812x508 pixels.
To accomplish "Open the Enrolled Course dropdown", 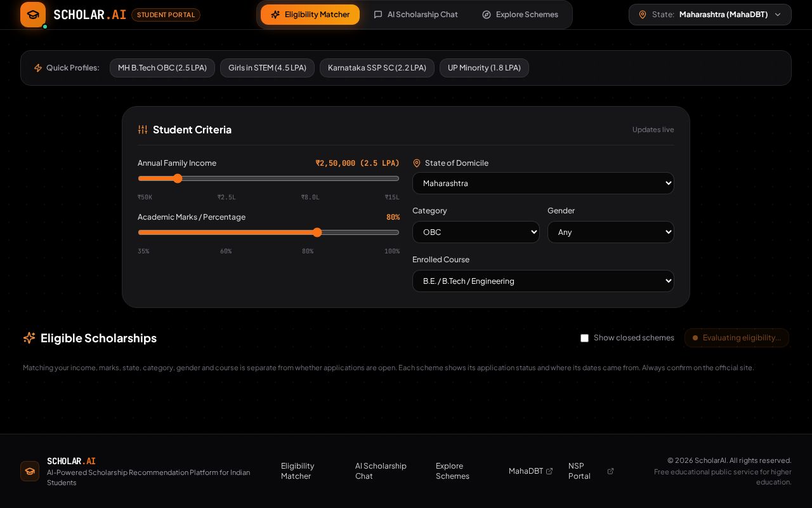I will pos(543,281).
